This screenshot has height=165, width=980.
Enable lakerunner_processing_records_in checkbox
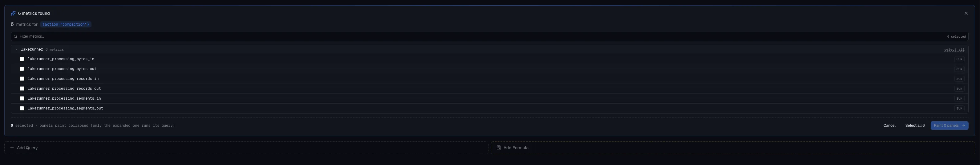pyautogui.click(x=22, y=79)
